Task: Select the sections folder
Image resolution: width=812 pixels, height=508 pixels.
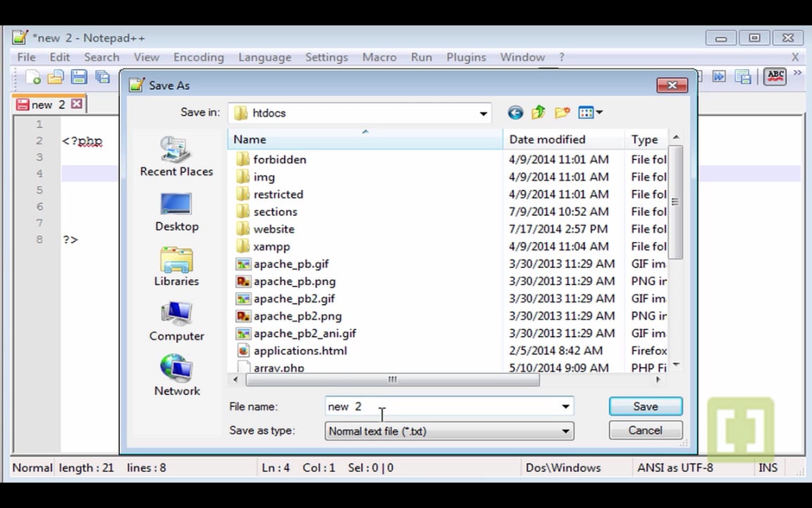Action: 266,212
